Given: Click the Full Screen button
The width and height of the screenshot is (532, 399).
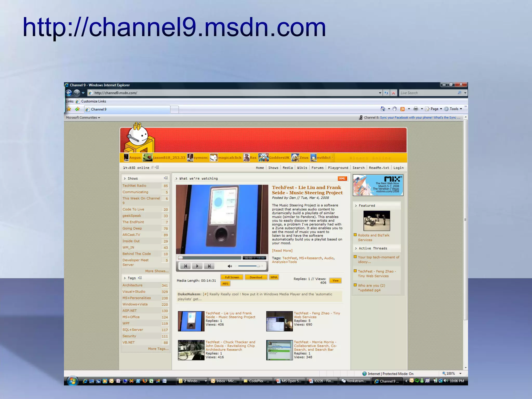Looking at the screenshot, I should (232, 277).
